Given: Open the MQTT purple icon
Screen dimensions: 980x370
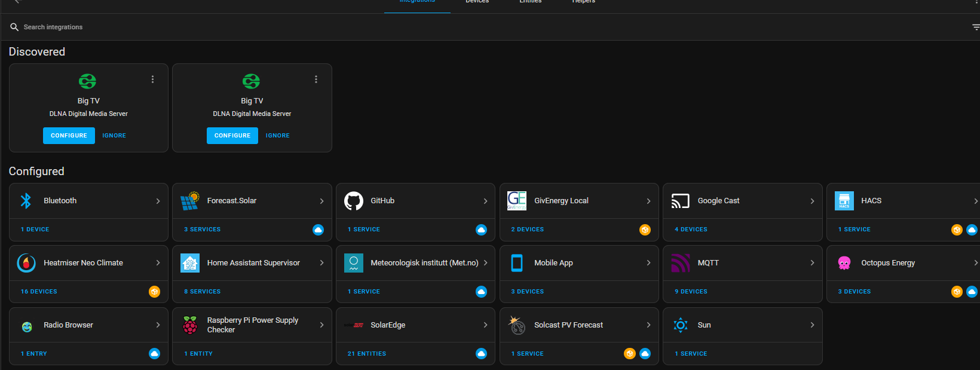Looking at the screenshot, I should [x=681, y=263].
